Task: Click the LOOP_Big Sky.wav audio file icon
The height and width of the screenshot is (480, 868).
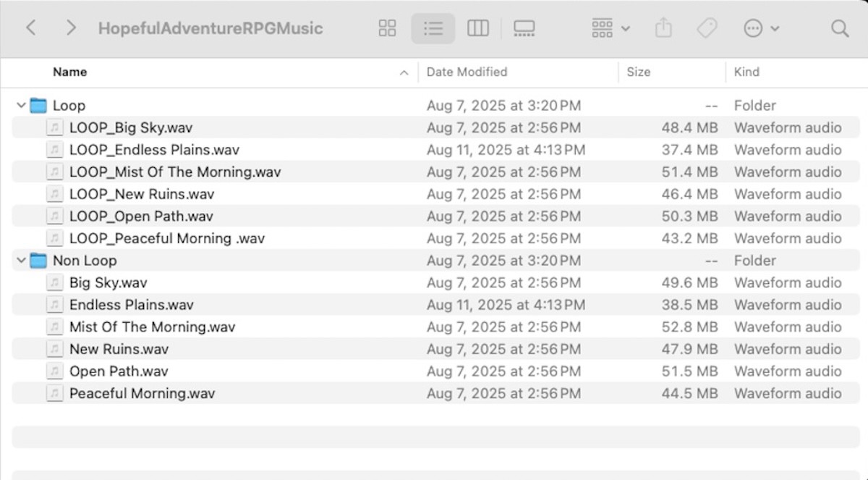Action: click(54, 128)
